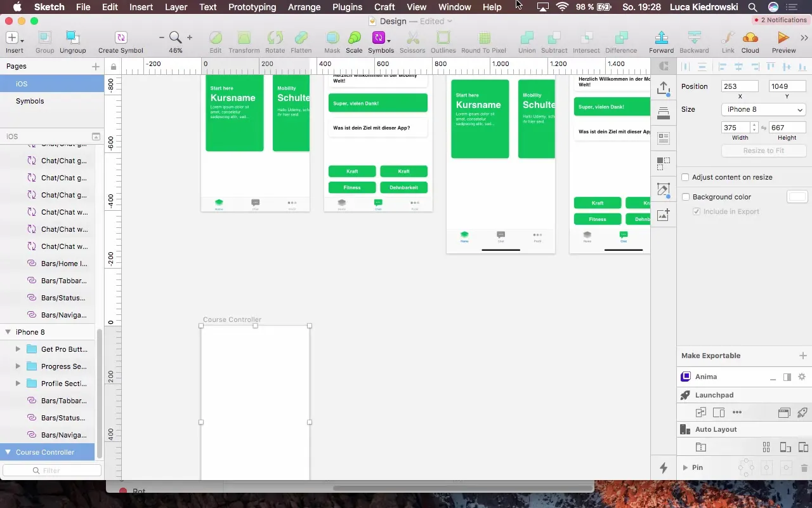The image size is (812, 508).
Task: Select the Scissors tool
Action: tap(412, 38)
